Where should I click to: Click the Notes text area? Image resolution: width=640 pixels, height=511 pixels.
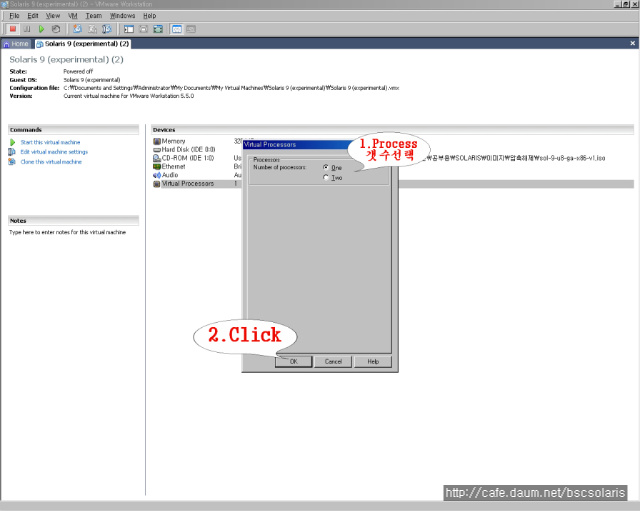tap(68, 232)
